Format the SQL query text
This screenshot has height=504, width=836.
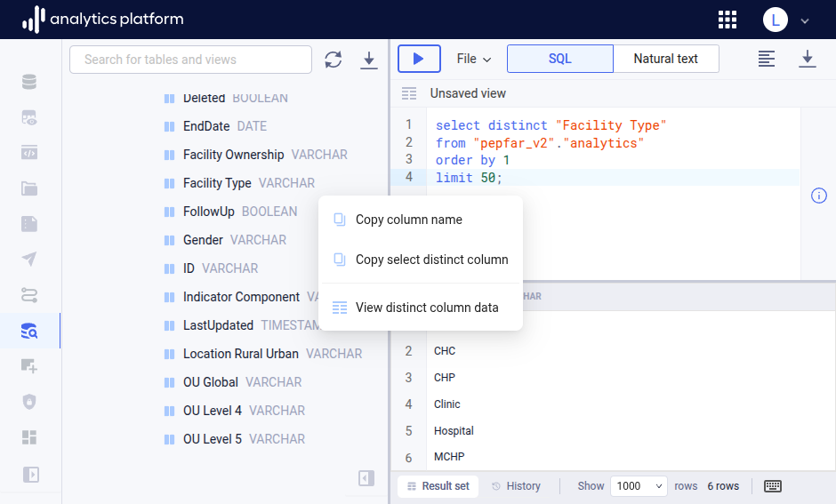click(x=766, y=59)
